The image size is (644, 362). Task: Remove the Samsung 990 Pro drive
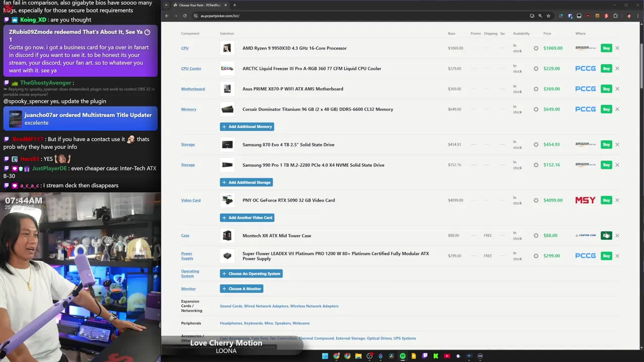(617, 165)
